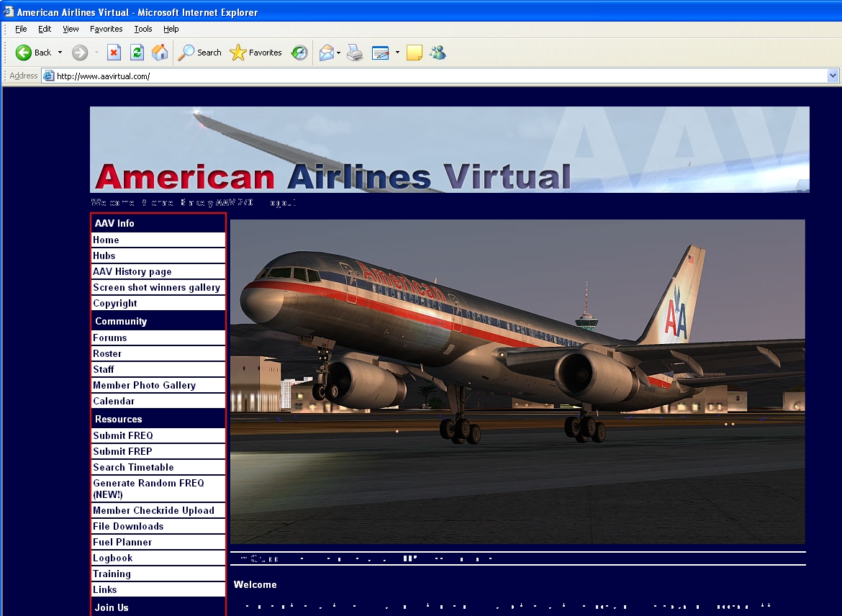Stop page loading with red X icon

[114, 53]
